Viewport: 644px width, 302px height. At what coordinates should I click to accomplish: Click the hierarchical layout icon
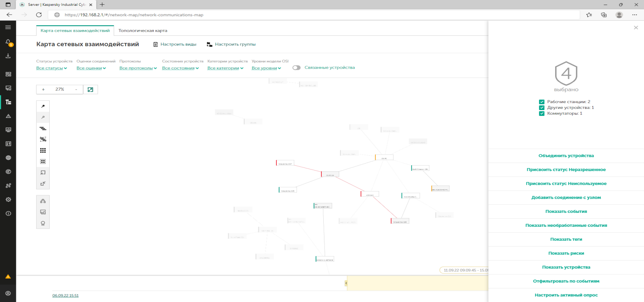click(x=43, y=128)
